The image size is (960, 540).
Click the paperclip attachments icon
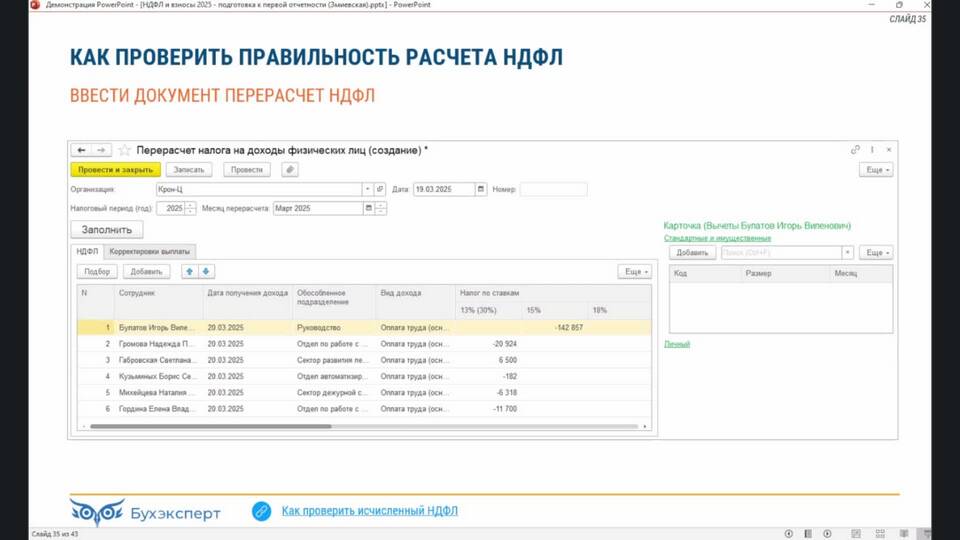click(x=289, y=170)
